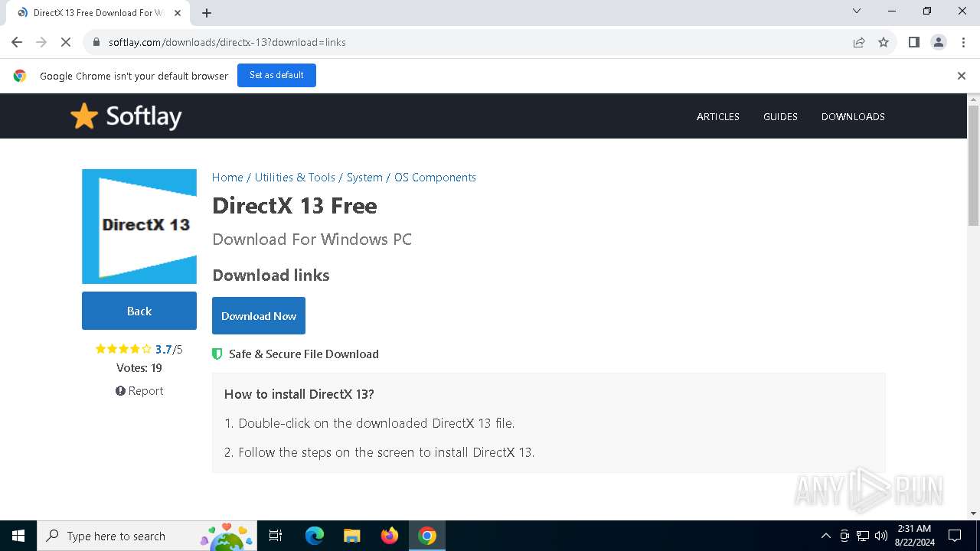Click the star rating row
Viewport: 980px width, 551px height.
(123, 349)
